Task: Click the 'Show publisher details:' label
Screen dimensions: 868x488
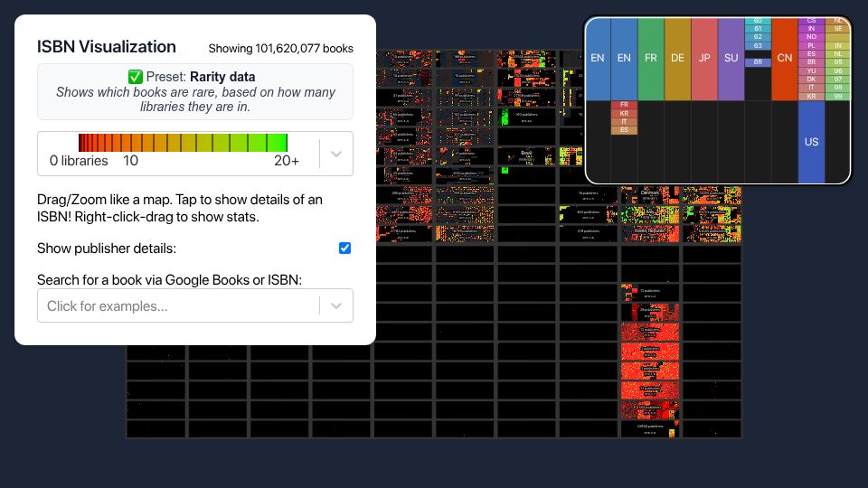Action: [107, 249]
